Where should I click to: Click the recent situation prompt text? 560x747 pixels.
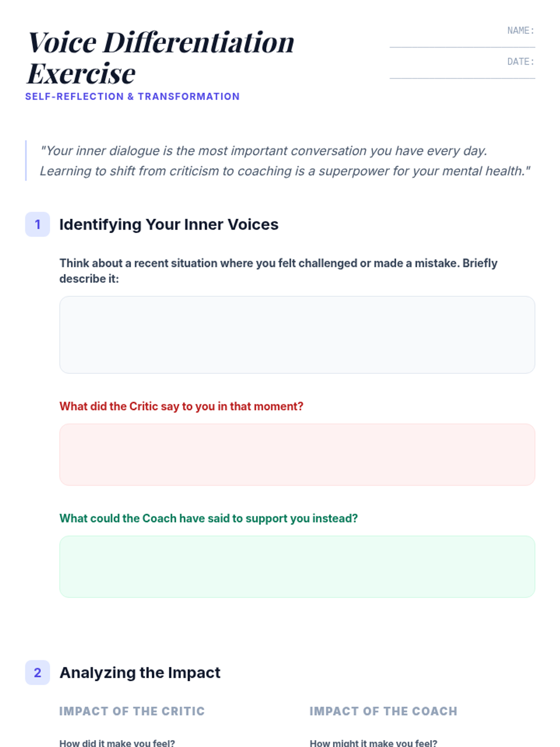coord(278,271)
